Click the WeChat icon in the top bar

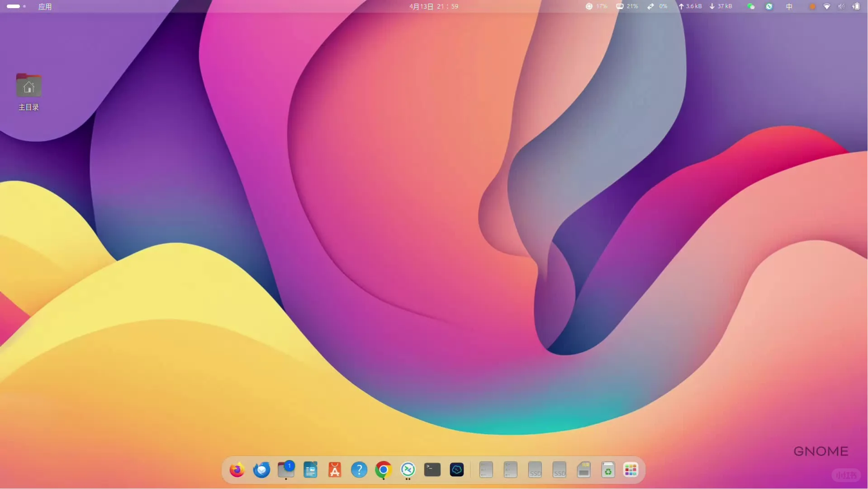point(750,6)
